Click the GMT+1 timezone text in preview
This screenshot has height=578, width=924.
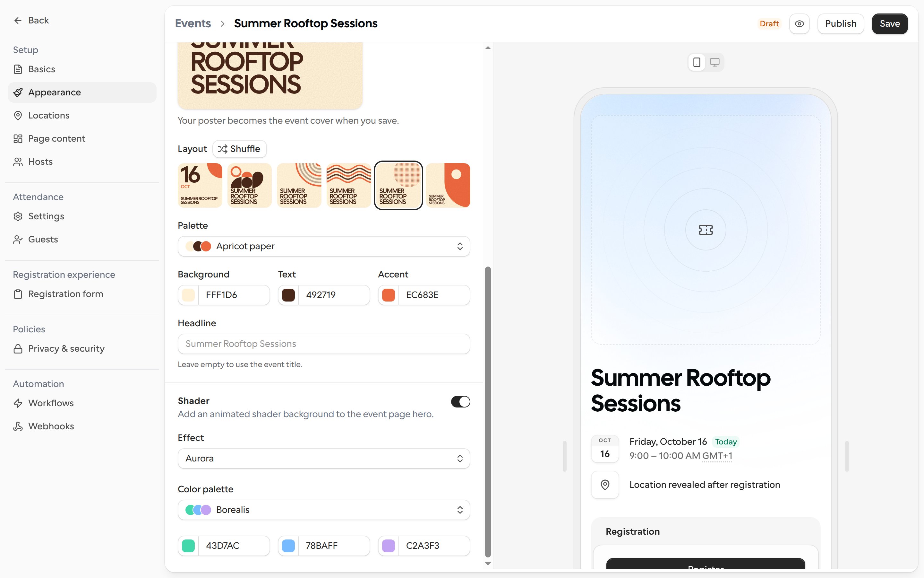[x=717, y=456]
